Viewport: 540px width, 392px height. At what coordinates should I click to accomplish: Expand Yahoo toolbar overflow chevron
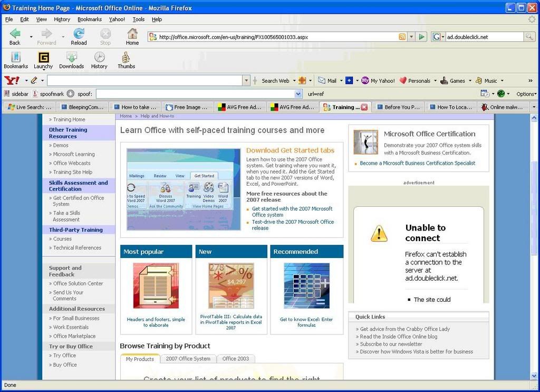tap(531, 81)
